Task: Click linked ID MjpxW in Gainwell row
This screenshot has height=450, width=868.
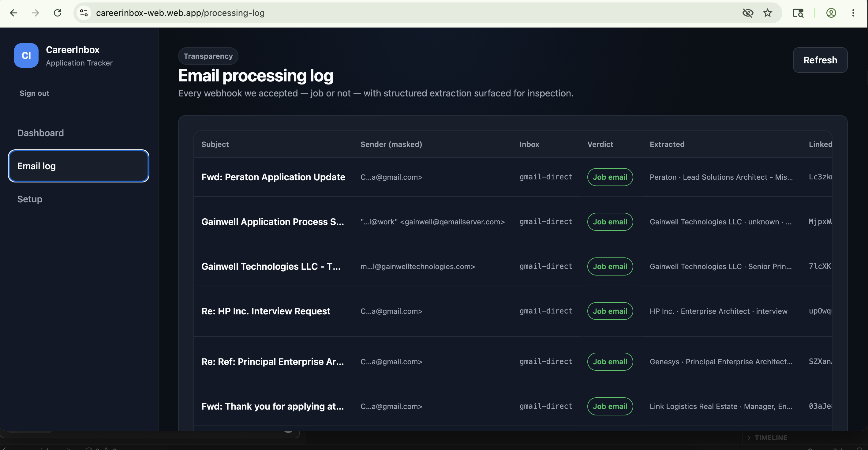Action: 820,222
